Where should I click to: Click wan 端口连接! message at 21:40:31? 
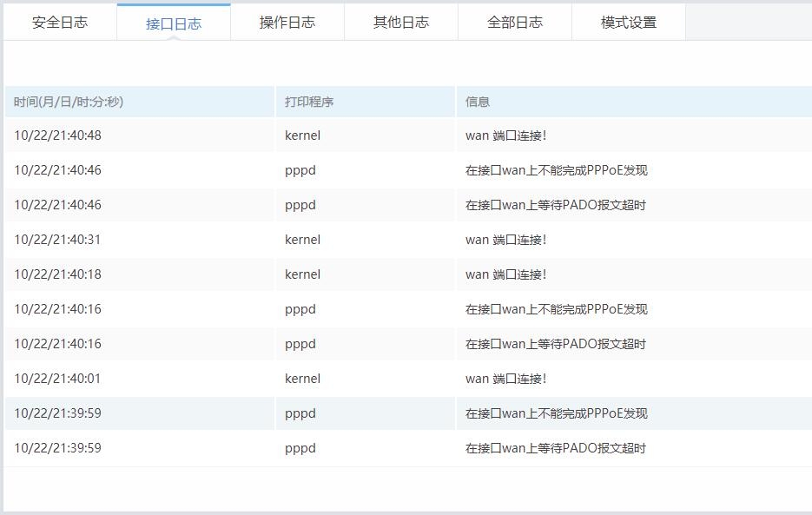pyautogui.click(x=506, y=240)
